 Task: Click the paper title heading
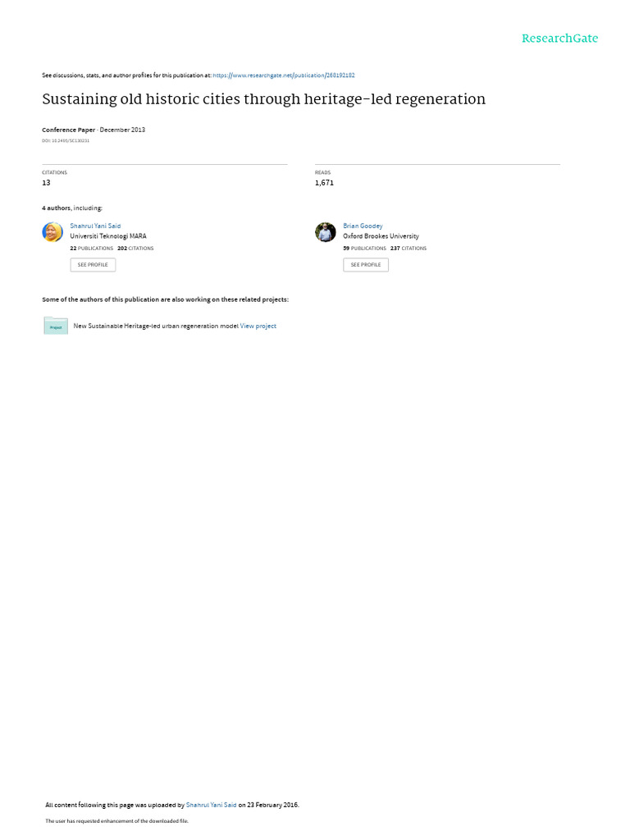point(263,99)
